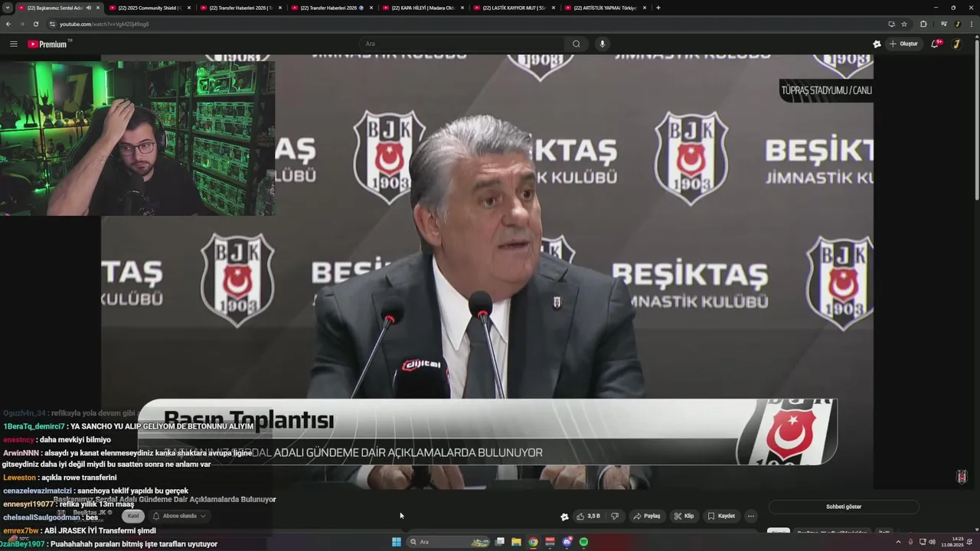Click the Beşiktaş JK channel watermark icon
This screenshot has height=551, width=980.
pos(962,477)
